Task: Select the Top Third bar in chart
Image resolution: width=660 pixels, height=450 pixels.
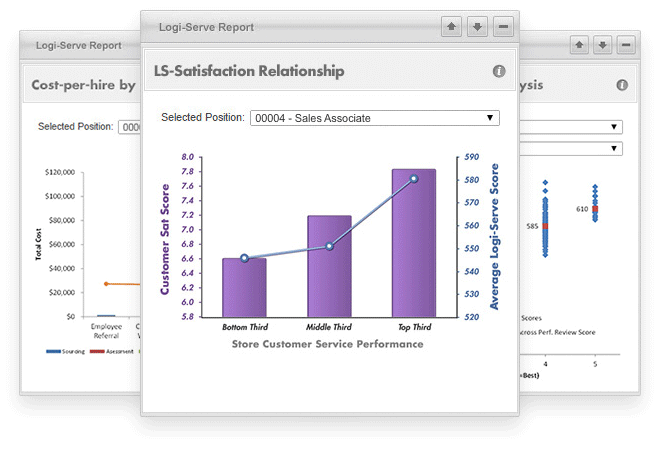Action: click(414, 243)
